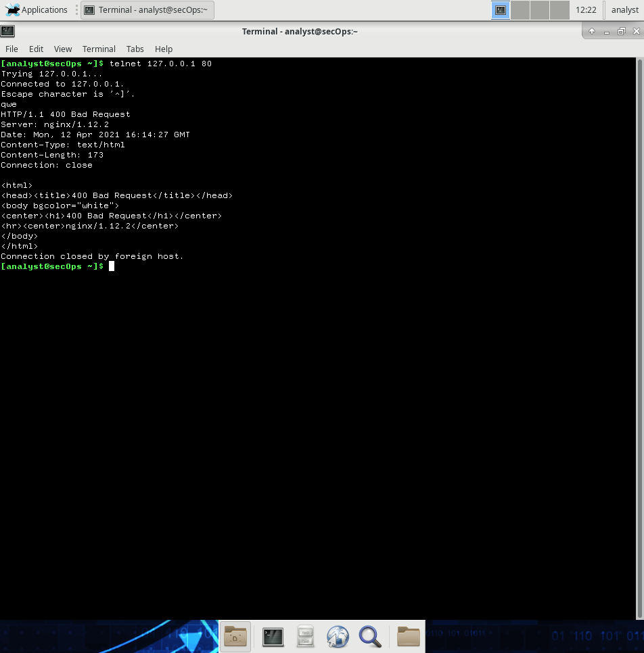This screenshot has width=644, height=653.
Task: Select the Terminal taskbar window button
Action: click(147, 10)
